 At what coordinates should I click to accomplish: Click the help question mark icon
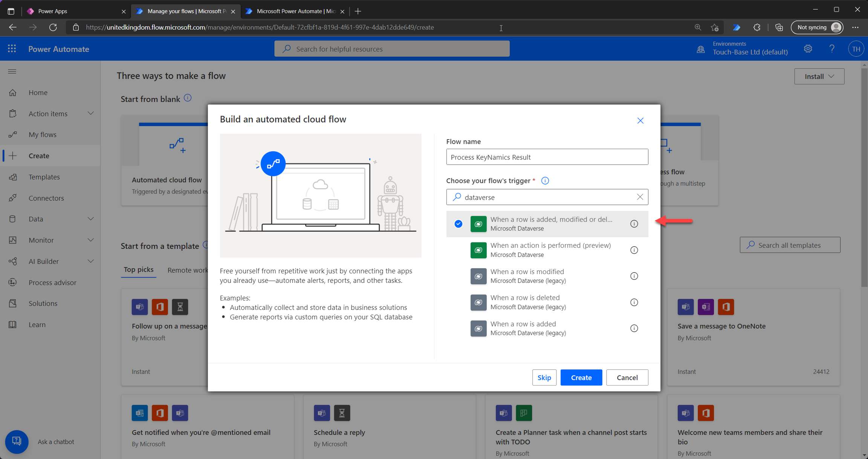[x=831, y=49]
